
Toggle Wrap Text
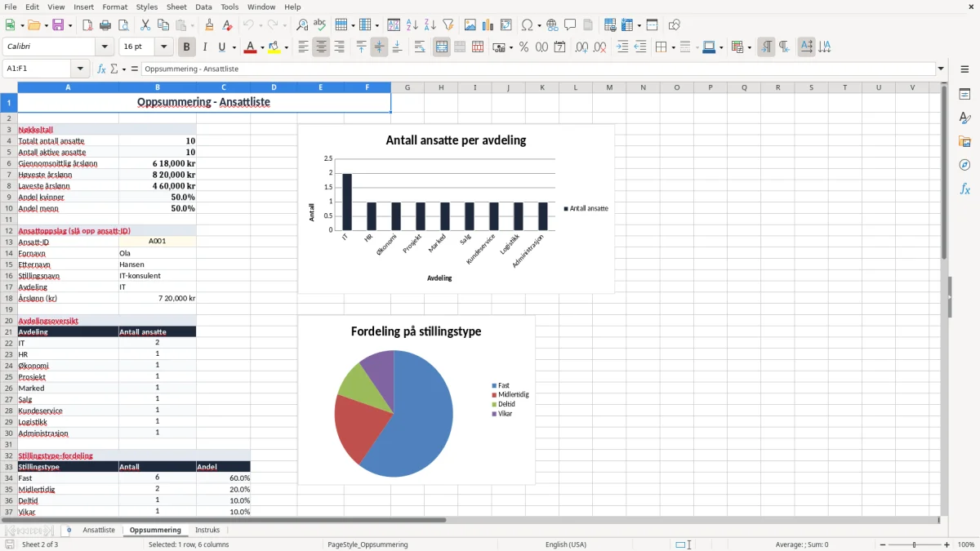coord(420,47)
